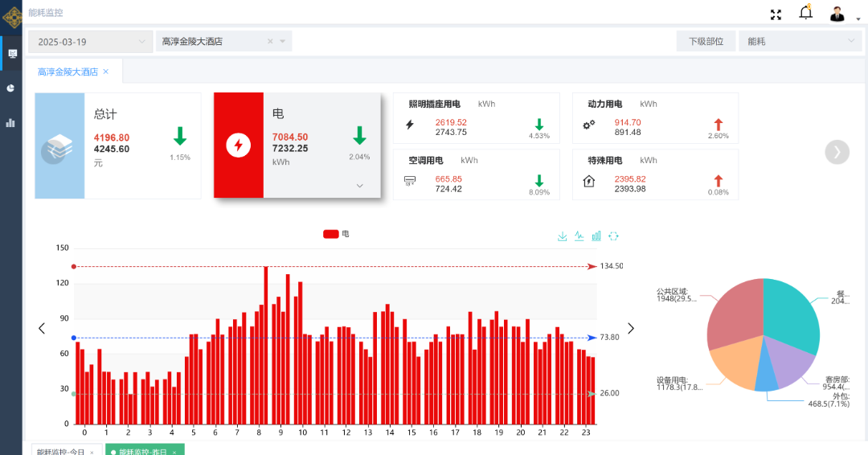Click the 公共区域 rose pie slice

tap(735, 314)
